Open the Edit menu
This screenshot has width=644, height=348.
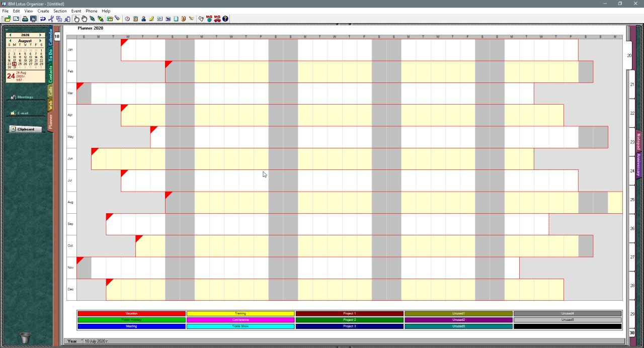click(x=17, y=11)
